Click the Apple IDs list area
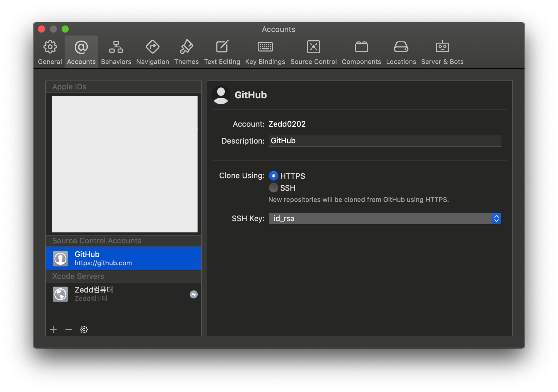558x392 pixels. point(125,164)
